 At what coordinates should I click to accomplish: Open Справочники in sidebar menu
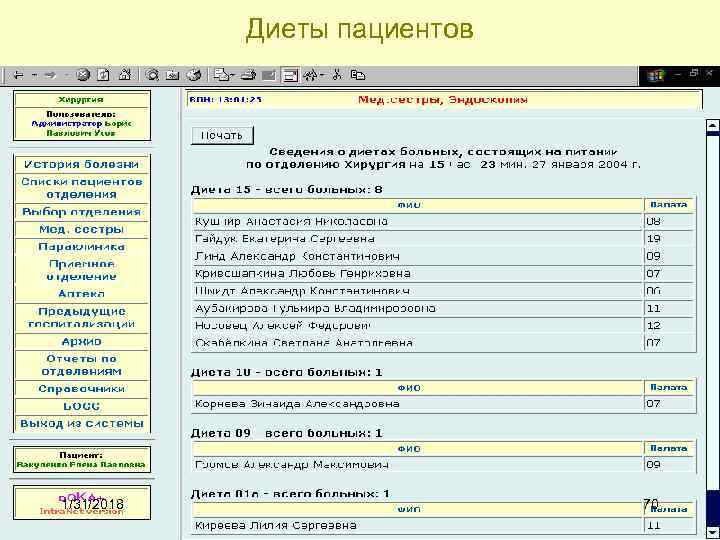click(x=81, y=389)
